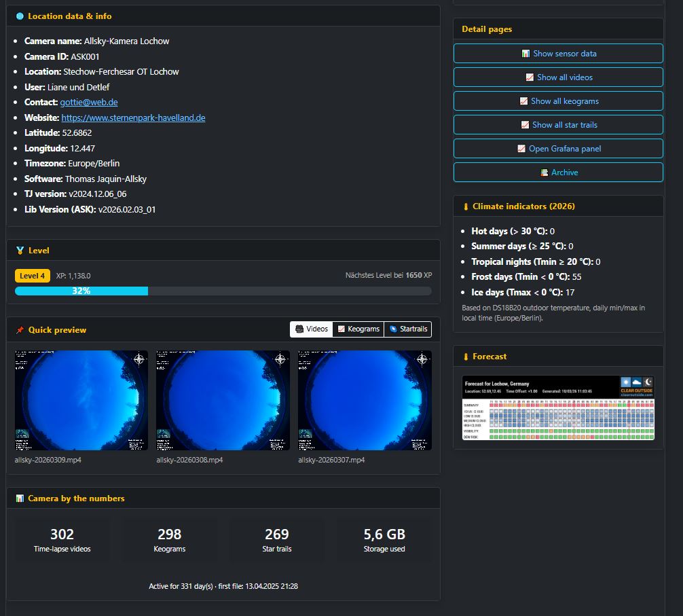Click the 298 Keograms stat
This screenshot has height=616, width=683.
[x=170, y=540]
